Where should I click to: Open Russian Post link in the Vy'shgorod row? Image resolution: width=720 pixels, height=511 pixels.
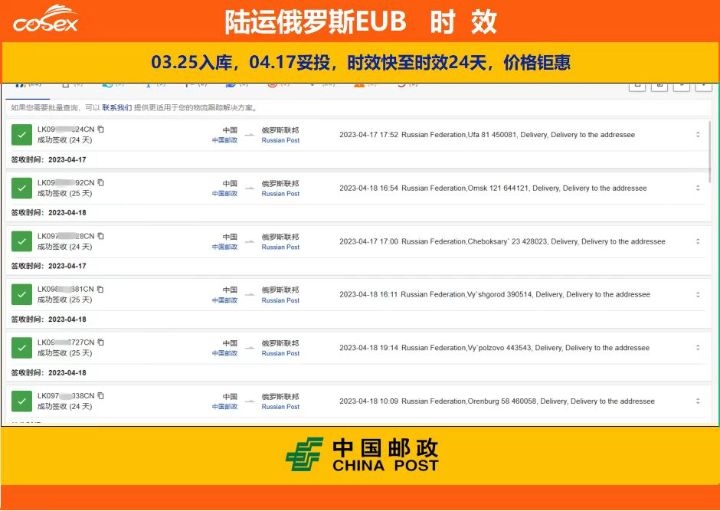[x=281, y=300]
